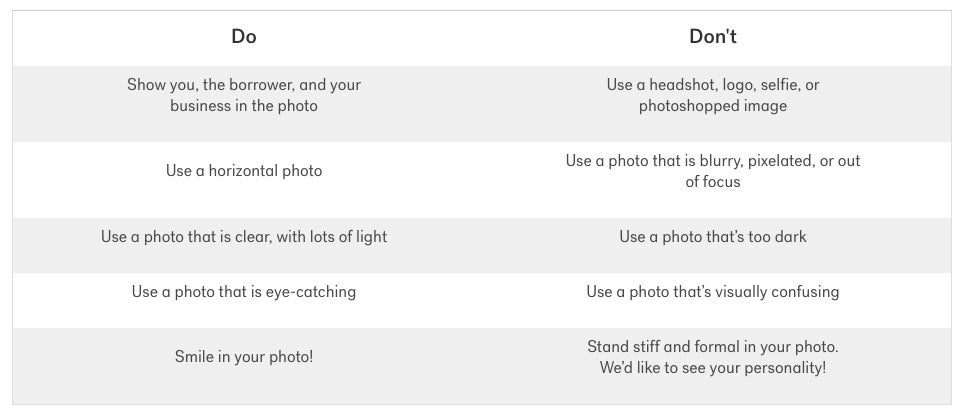Click the "blurry, pixelated, or out of focus" cell
The image size is (964, 418).
(712, 171)
